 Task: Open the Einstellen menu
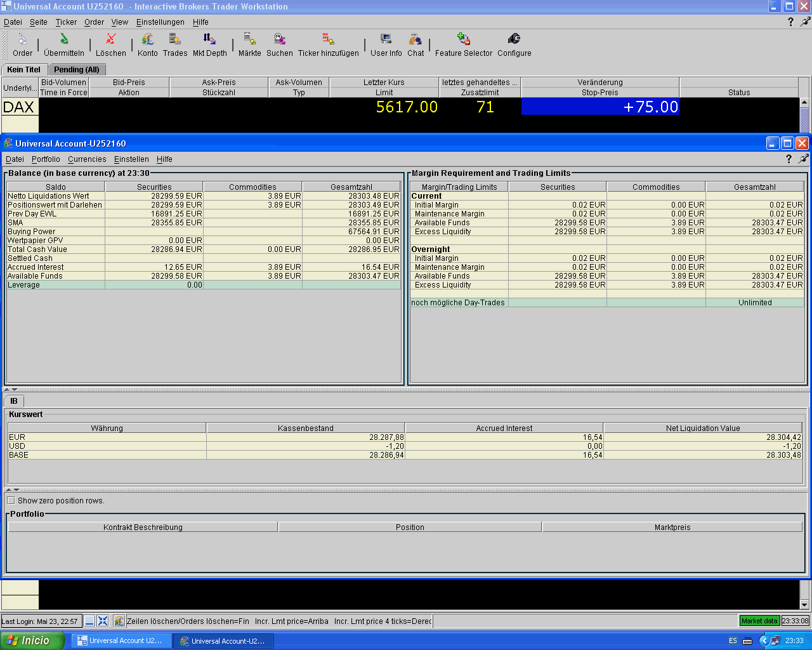(x=131, y=159)
